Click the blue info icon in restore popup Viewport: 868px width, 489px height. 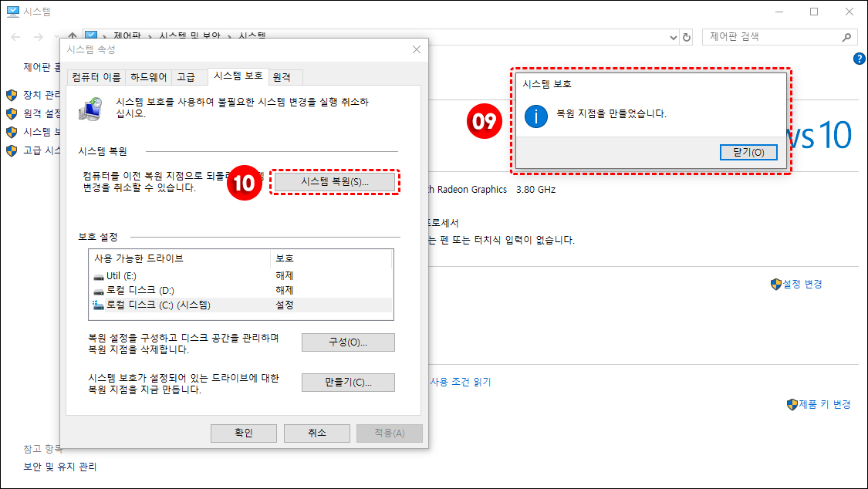coord(535,116)
